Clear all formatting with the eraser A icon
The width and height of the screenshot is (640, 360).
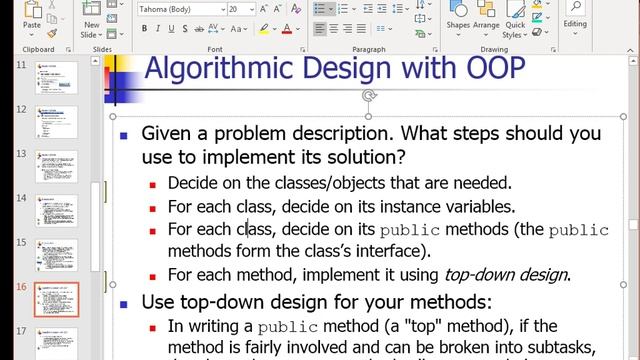point(296,9)
